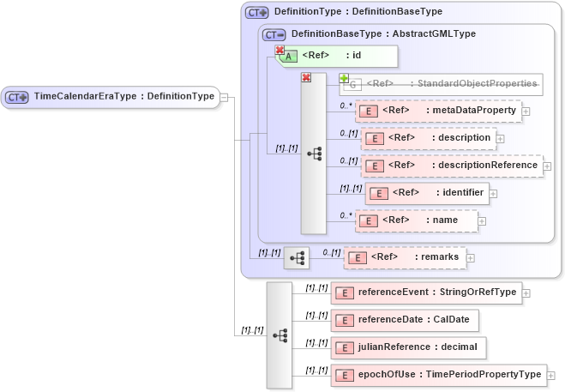Click the CT icon of DefinitionType
The width and height of the screenshot is (565, 392).
pos(257,13)
